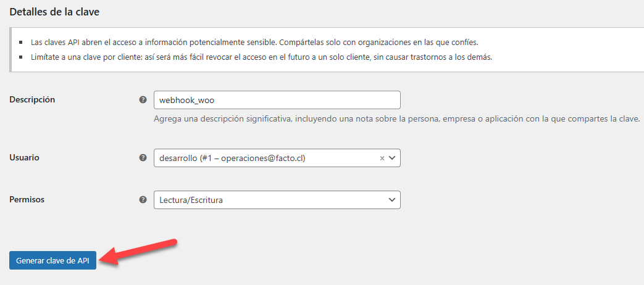Clear the selected user with the x icon

pos(382,159)
